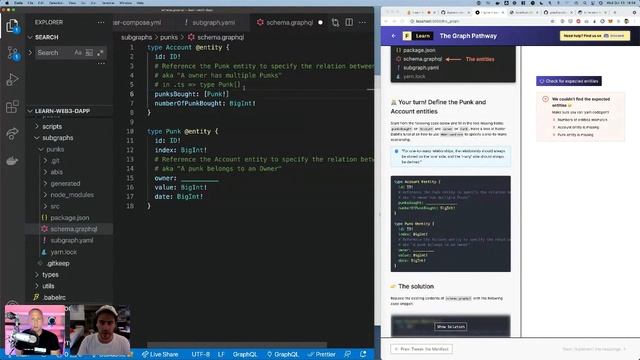Toggle Match Whole Word in search box
The image size is (640, 360).
(89, 52)
